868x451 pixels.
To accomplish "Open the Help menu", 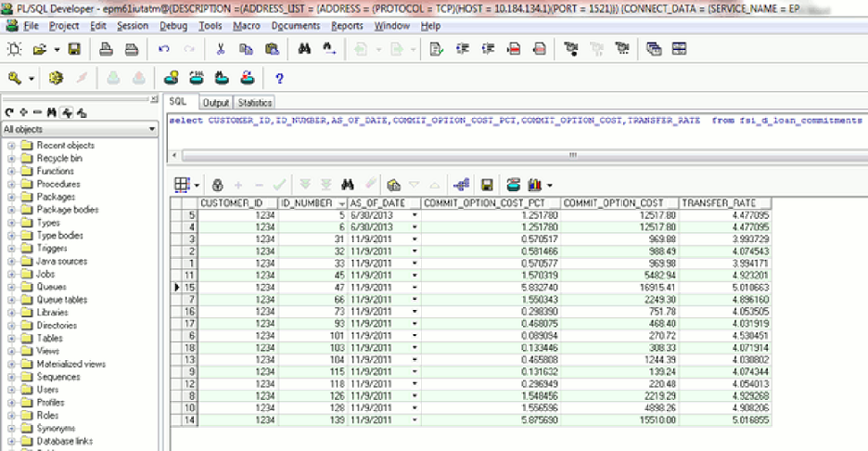I will click(x=430, y=25).
